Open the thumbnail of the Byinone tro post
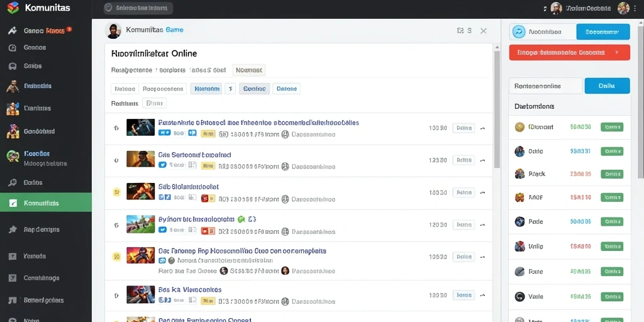The width and height of the screenshot is (644, 322). coord(140,225)
